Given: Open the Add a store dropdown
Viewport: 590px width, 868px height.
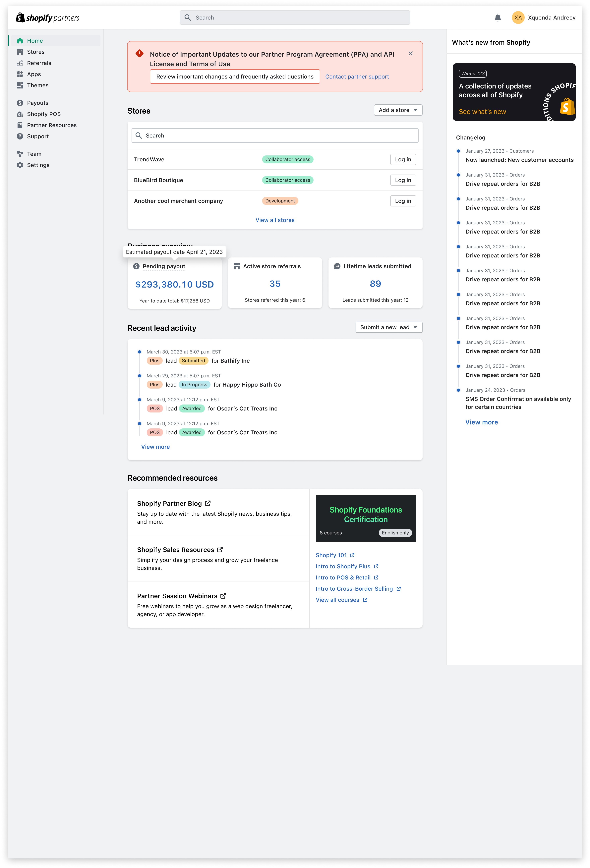Looking at the screenshot, I should click(x=398, y=110).
